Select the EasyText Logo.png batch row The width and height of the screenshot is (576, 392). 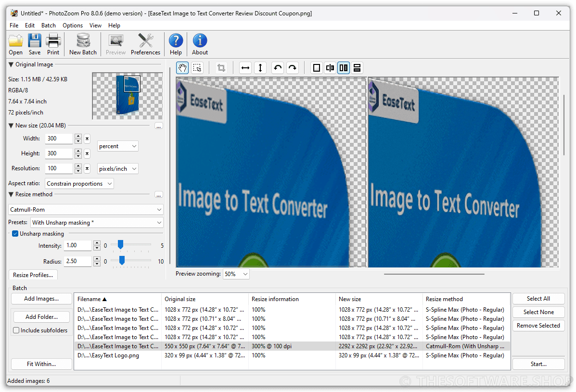[292, 355]
